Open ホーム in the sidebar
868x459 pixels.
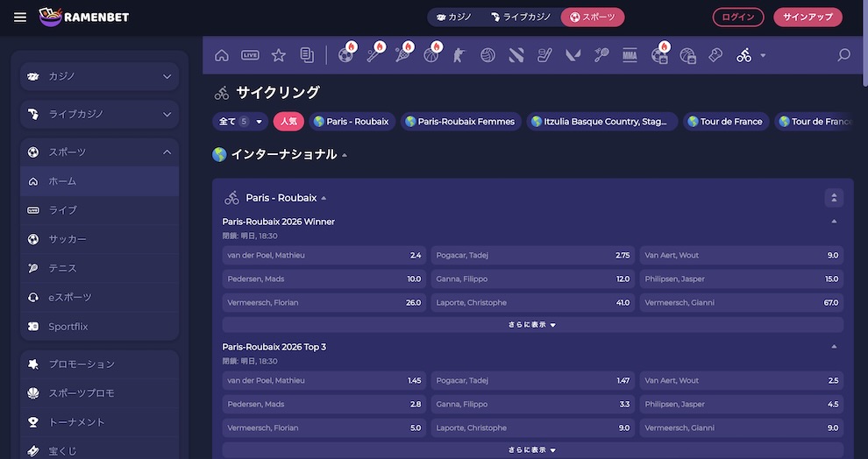(100, 181)
